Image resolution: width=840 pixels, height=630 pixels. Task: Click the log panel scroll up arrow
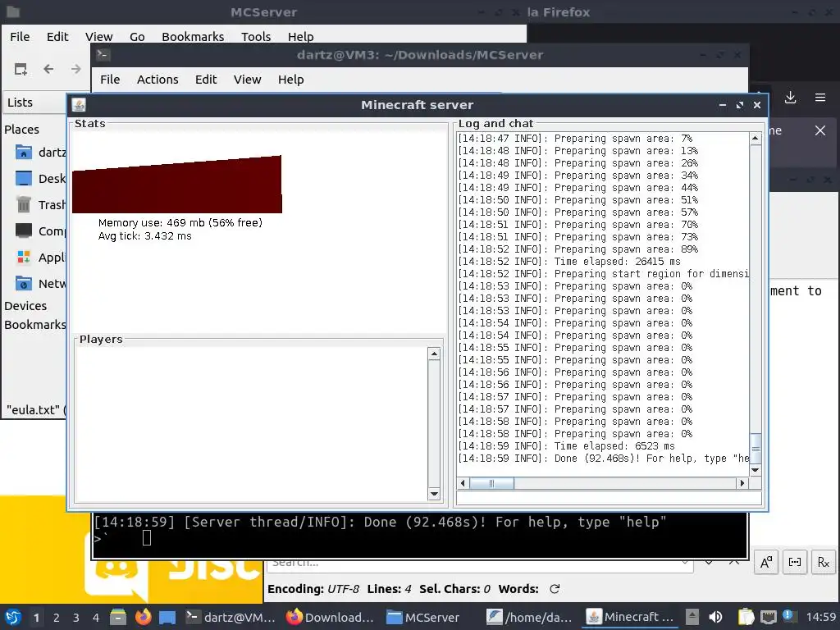tap(756, 139)
